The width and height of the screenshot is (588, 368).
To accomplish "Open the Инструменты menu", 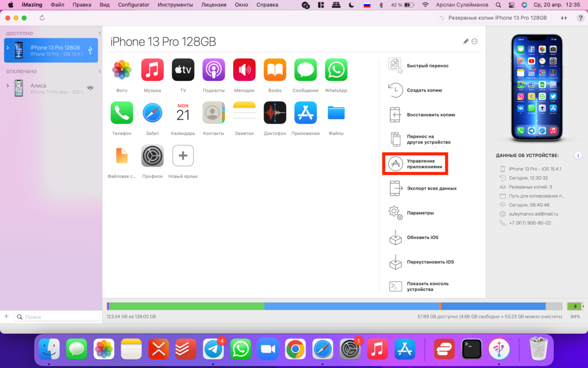I will pyautogui.click(x=175, y=5).
